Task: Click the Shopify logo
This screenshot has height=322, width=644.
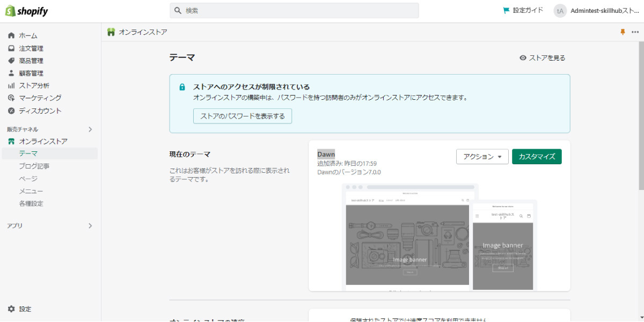Action: click(x=27, y=11)
